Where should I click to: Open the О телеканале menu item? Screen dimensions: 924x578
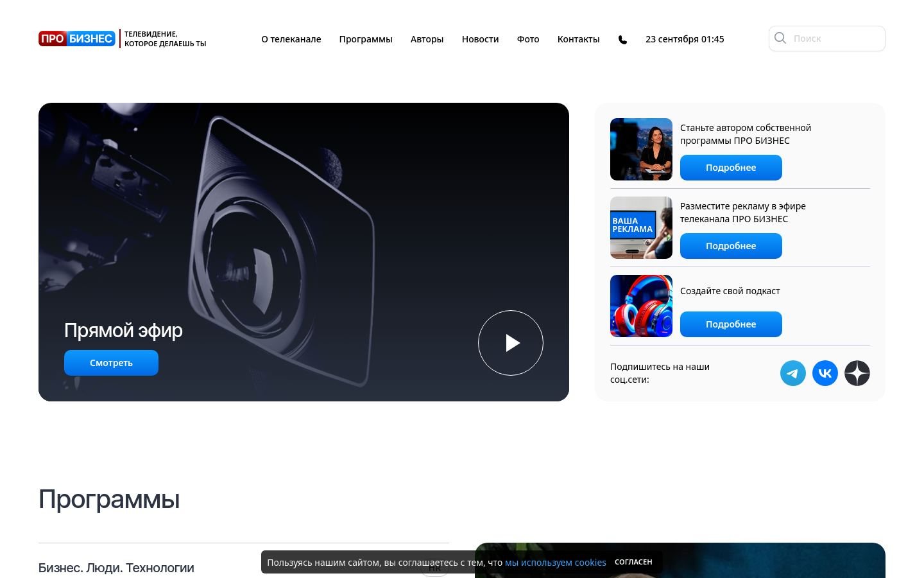tap(291, 39)
